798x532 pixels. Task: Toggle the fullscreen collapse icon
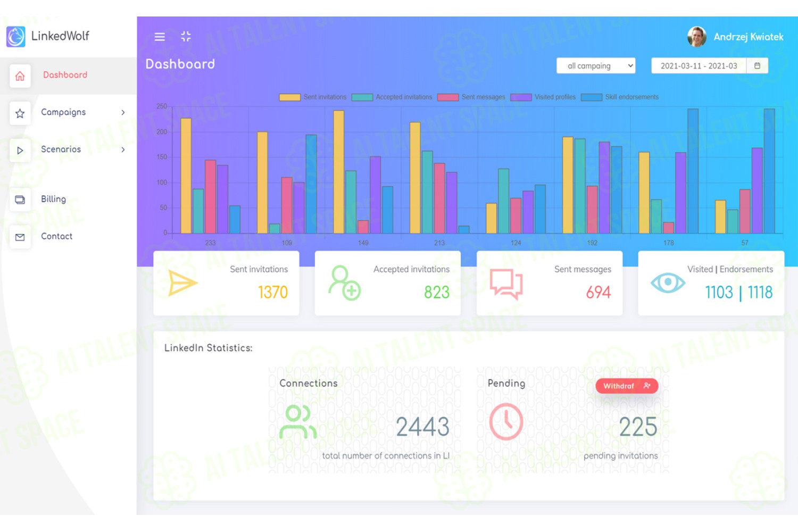pos(186,36)
